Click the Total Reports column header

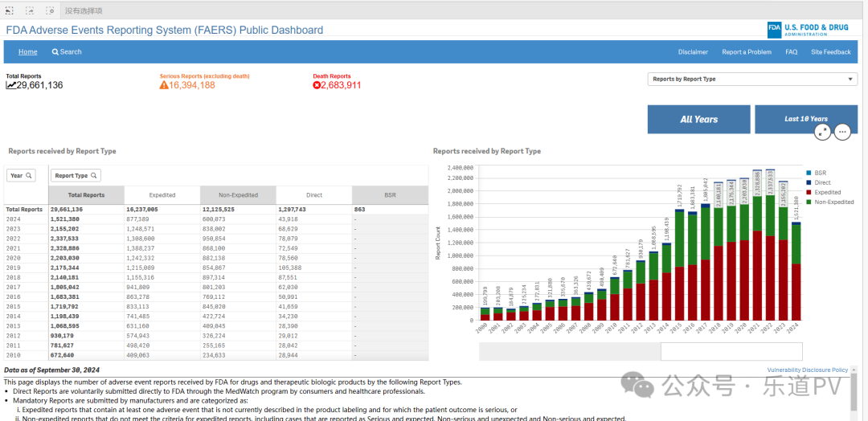click(86, 195)
